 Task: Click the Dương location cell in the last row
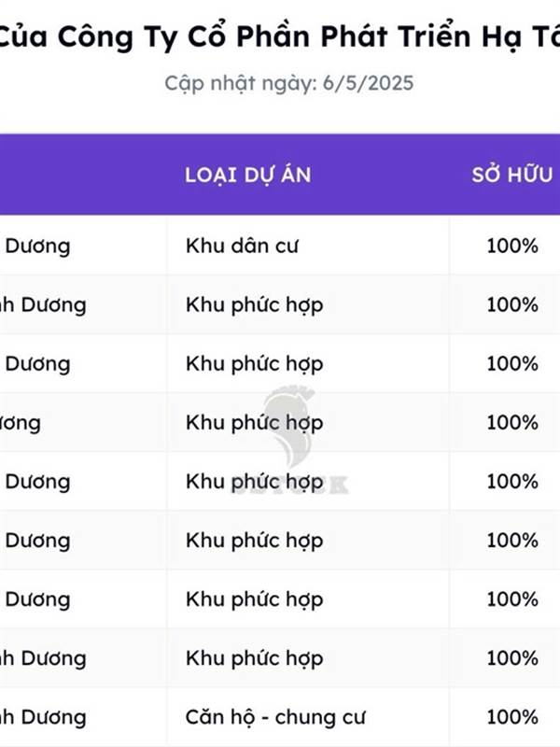click(x=43, y=717)
